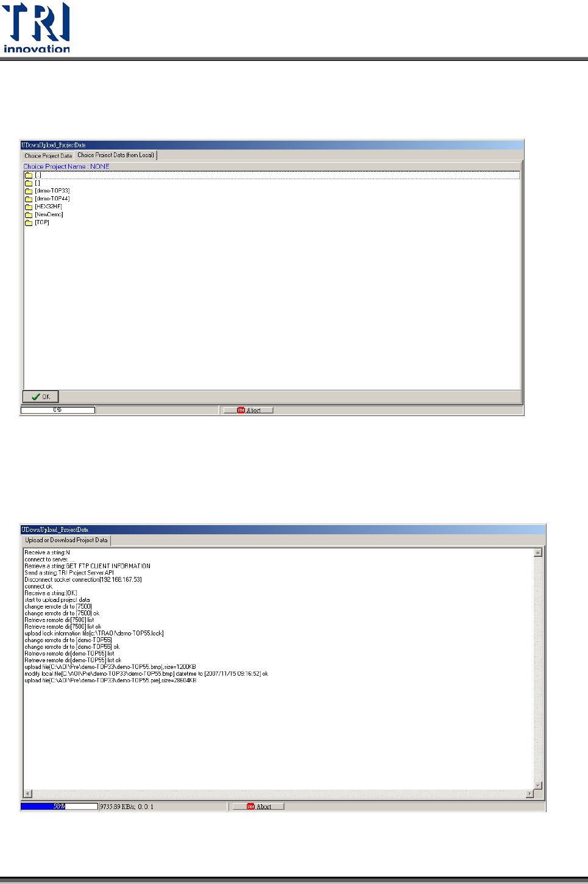Screen dimensions: 588x884
Task: Abort the upload in the log window
Action: point(259,807)
